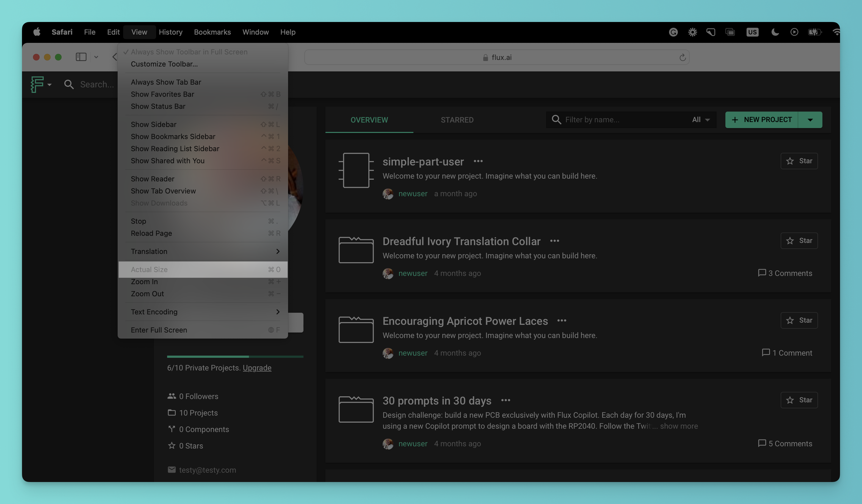Open 1 Comment on Encouraging Apricot project

pyautogui.click(x=787, y=353)
